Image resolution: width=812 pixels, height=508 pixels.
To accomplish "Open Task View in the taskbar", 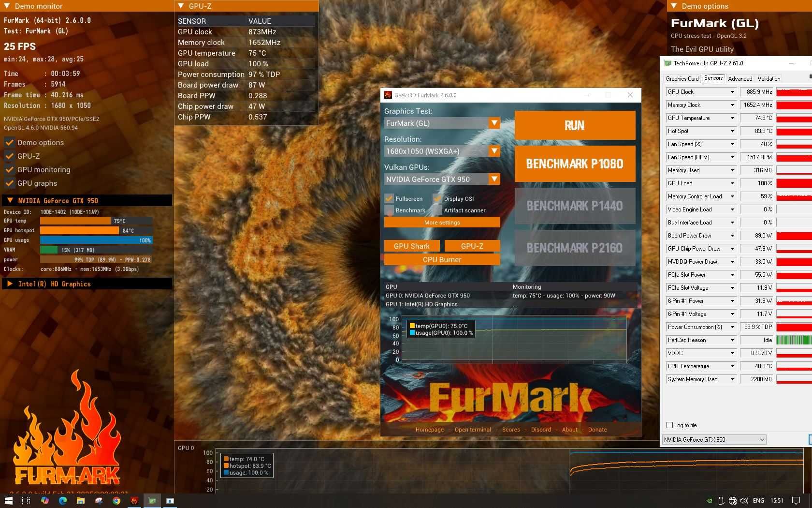I will [x=26, y=501].
